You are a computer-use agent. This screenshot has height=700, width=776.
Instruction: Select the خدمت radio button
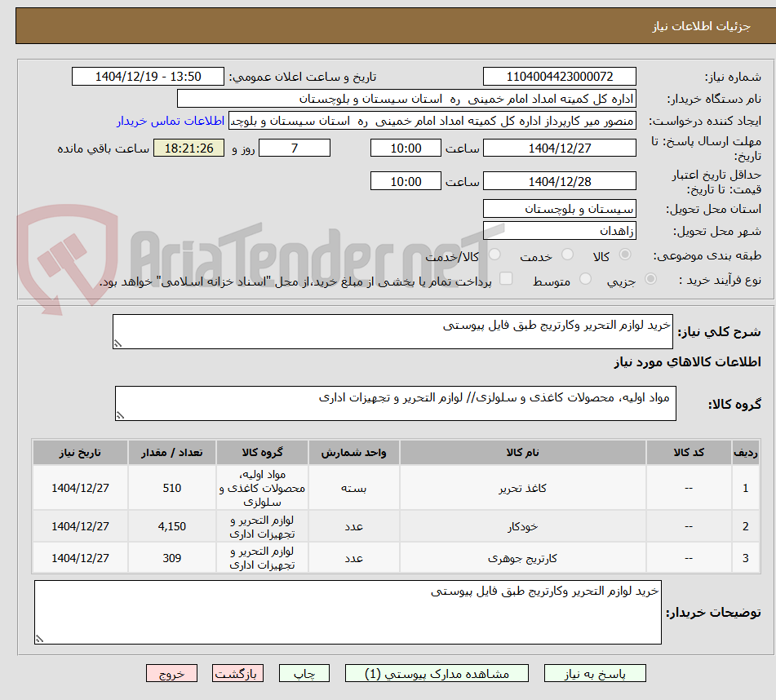pos(567,255)
